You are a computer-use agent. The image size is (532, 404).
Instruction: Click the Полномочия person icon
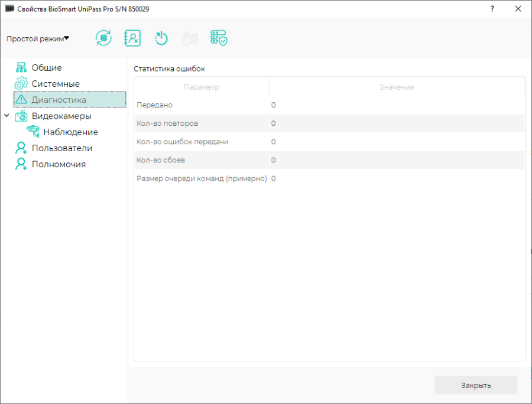tap(21, 164)
